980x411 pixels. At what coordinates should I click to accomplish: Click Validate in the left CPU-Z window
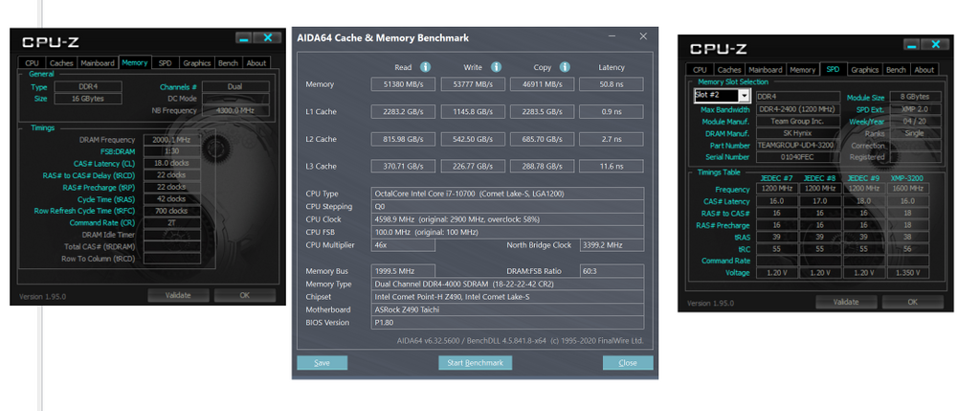click(178, 295)
